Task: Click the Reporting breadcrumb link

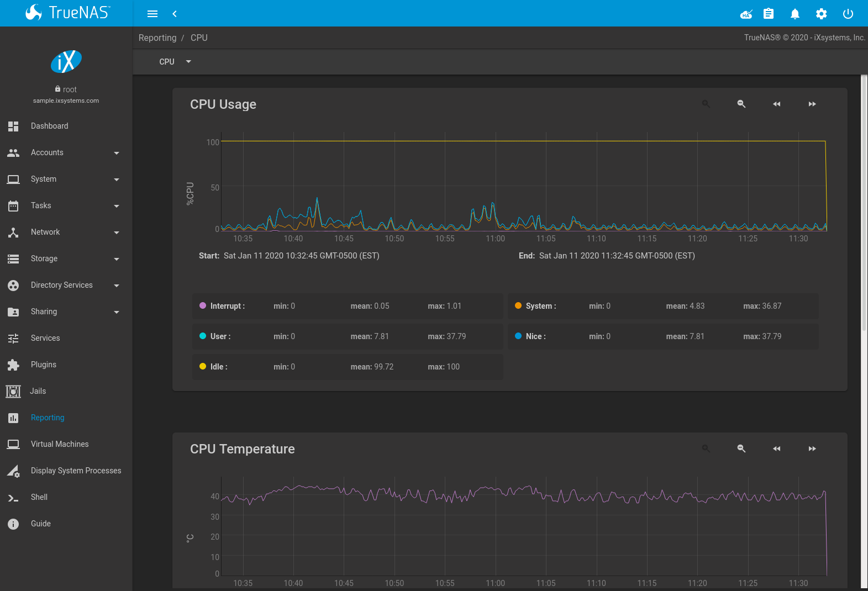Action: click(x=157, y=38)
